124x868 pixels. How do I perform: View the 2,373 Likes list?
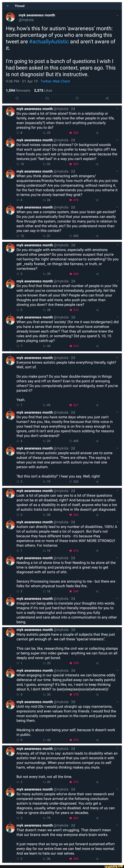point(43,90)
